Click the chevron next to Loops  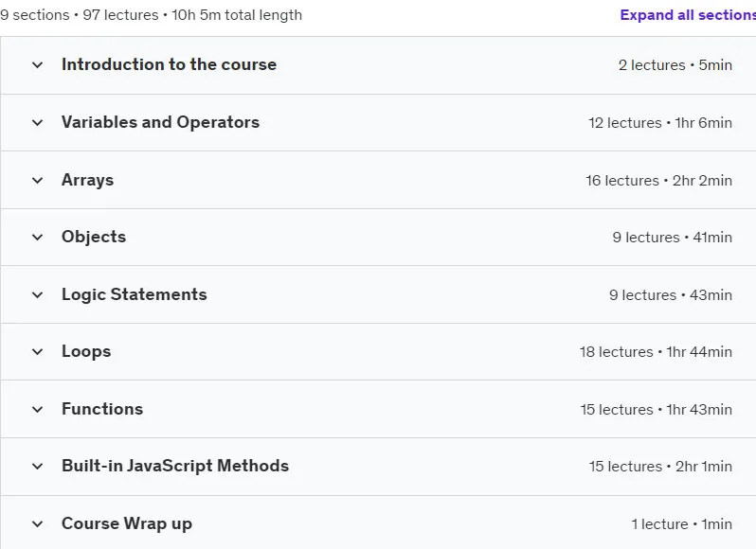pos(37,351)
